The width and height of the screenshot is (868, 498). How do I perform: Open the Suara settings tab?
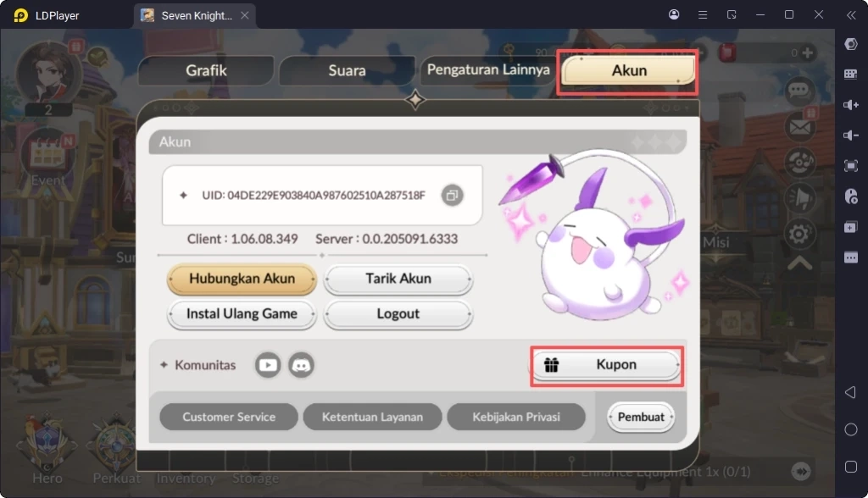tap(347, 70)
